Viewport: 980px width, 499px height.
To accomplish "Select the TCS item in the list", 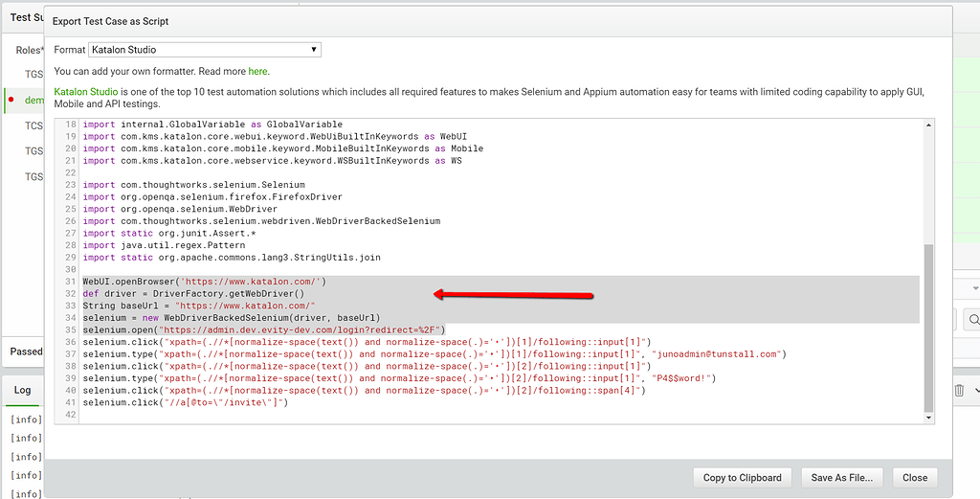I will tap(33, 125).
